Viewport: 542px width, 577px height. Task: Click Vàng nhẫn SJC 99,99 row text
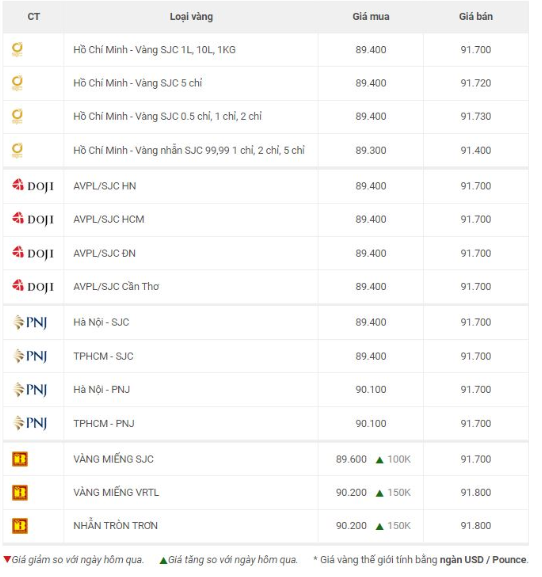coord(189,150)
